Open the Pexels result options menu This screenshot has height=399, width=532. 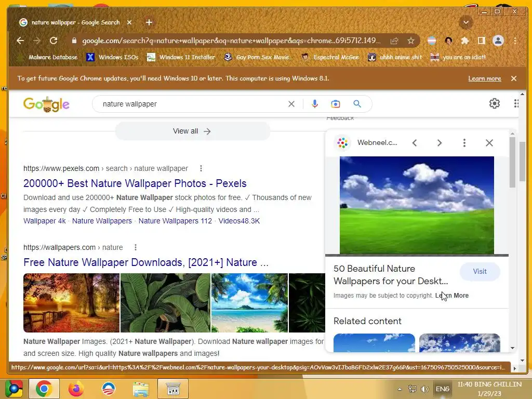(x=201, y=168)
